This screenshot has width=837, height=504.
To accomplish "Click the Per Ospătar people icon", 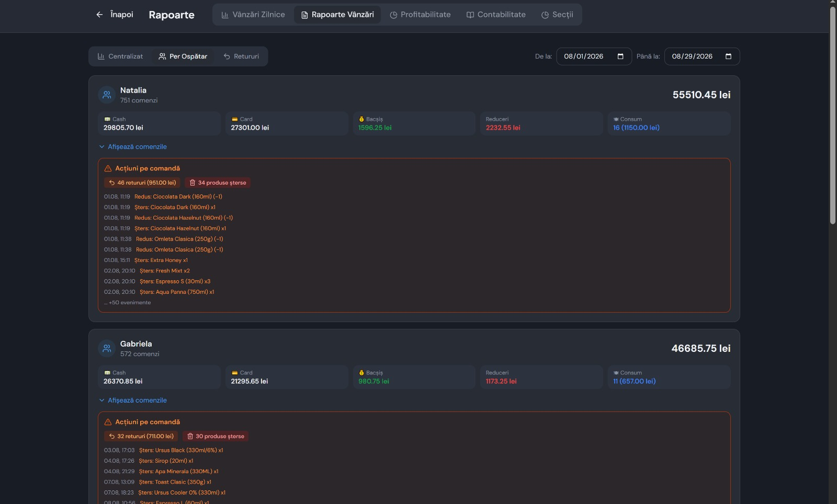I will click(x=162, y=56).
